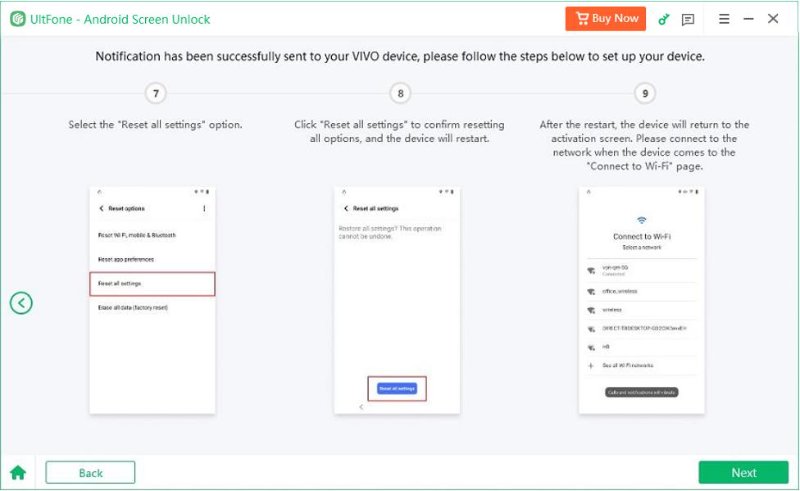Click the Connect to Wi-Fi phone screenshot
Viewport: 800px width, 491px height.
[642, 298]
